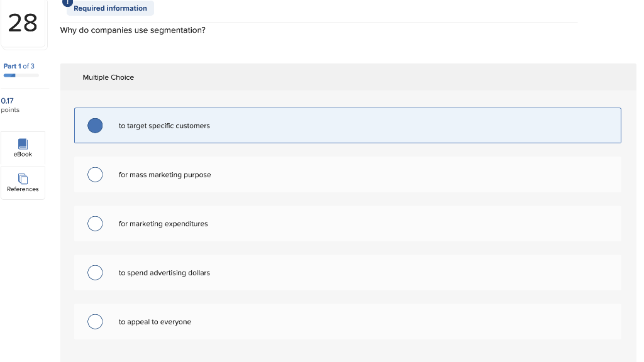The height and width of the screenshot is (362, 644).
Task: Click the eBook book icon image
Action: 23,143
